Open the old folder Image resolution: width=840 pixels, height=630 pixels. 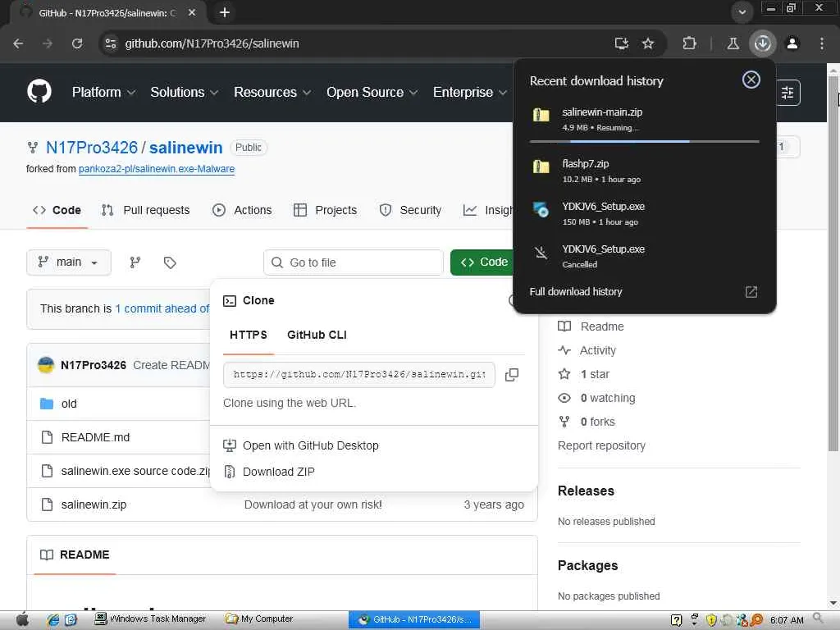coord(69,404)
